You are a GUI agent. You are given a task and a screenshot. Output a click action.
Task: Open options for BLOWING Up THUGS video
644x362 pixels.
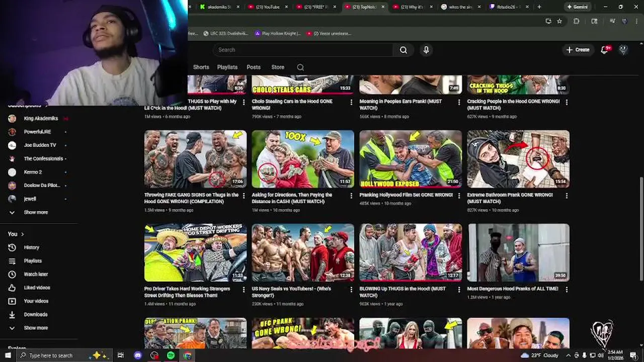(459, 290)
